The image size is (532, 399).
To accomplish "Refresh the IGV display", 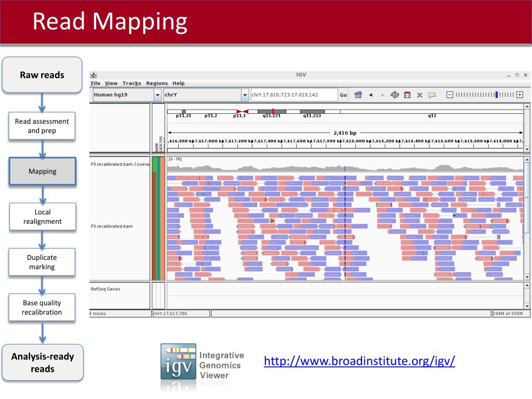I will [395, 95].
